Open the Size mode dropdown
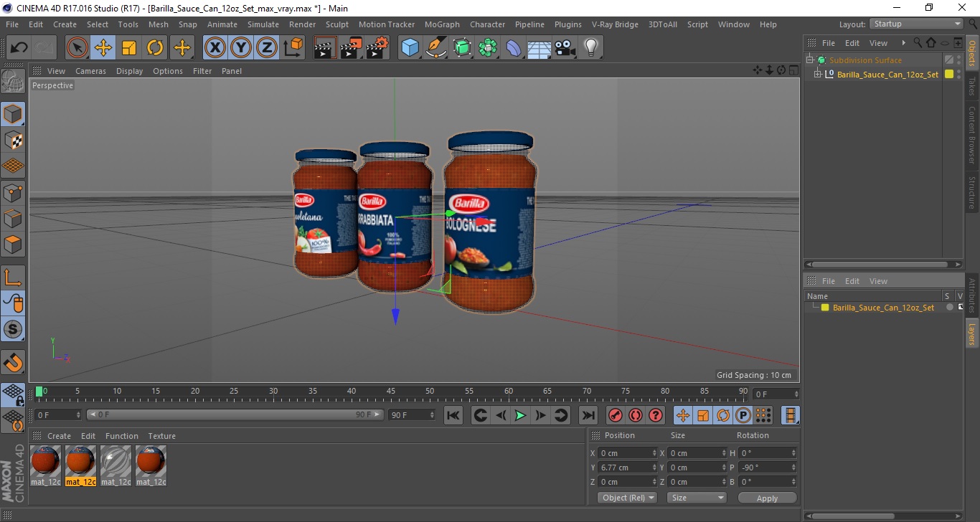The image size is (980, 522). point(697,498)
